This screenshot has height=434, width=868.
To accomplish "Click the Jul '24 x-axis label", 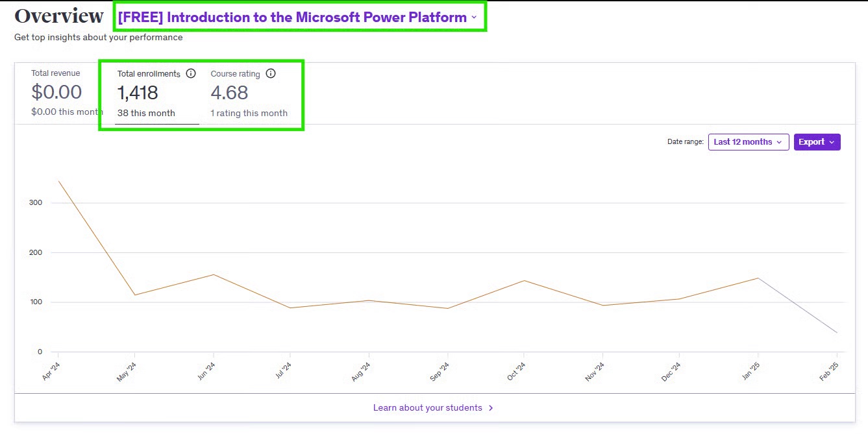I will (284, 371).
